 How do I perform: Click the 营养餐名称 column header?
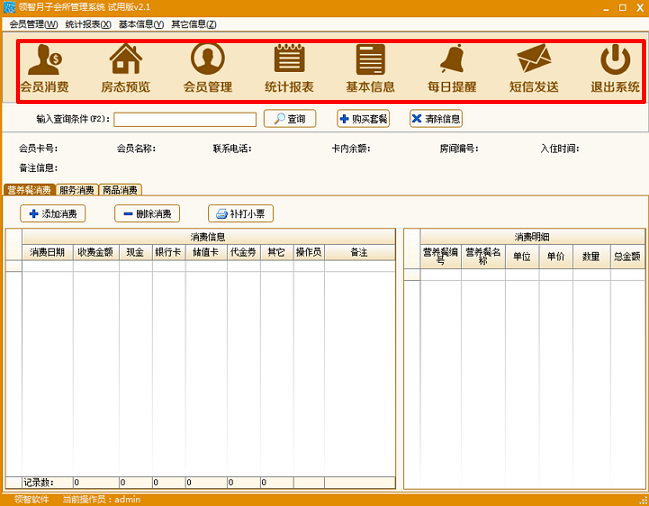(x=483, y=256)
